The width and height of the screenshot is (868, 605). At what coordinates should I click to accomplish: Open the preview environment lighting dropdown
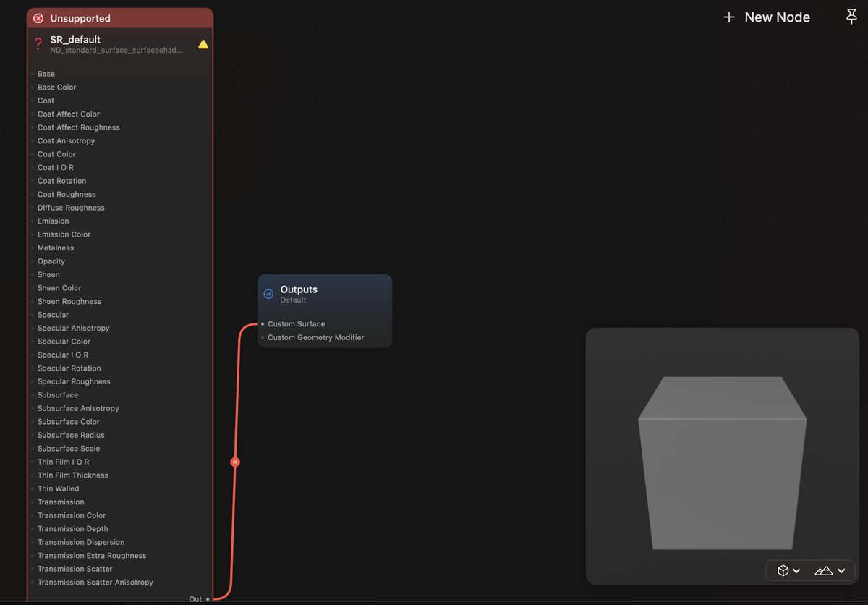coord(830,570)
